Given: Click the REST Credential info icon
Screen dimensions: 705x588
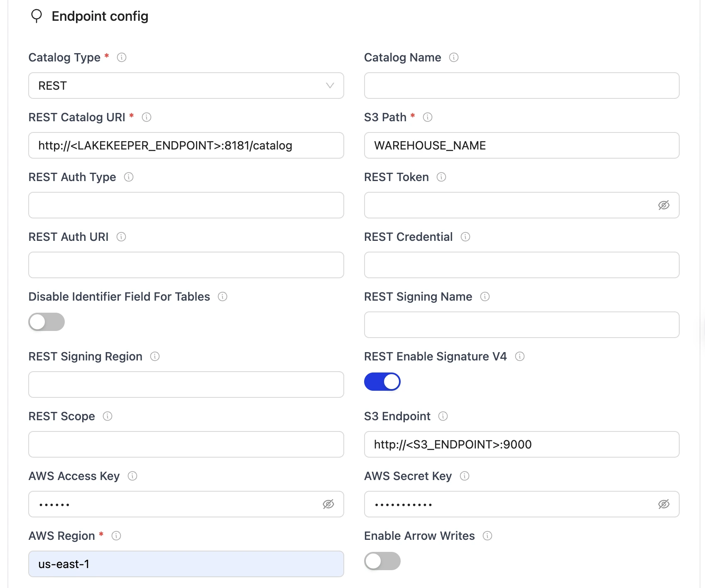Looking at the screenshot, I should coord(465,237).
